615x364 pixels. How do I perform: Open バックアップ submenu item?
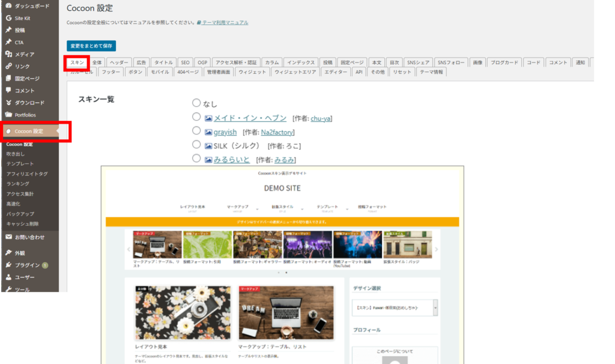[20, 214]
